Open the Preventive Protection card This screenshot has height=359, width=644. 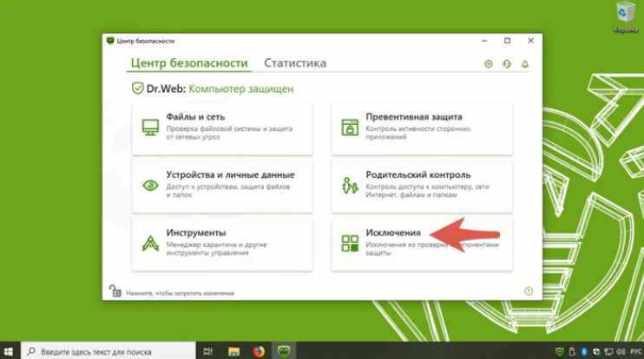pos(422,129)
